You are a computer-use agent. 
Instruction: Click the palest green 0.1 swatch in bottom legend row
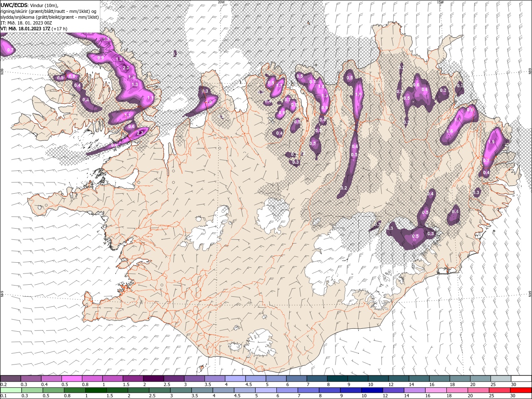[x=11, y=390]
